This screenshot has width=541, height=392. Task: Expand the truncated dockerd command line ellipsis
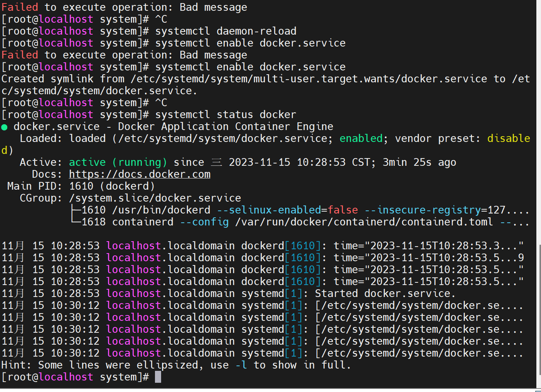tap(519, 210)
